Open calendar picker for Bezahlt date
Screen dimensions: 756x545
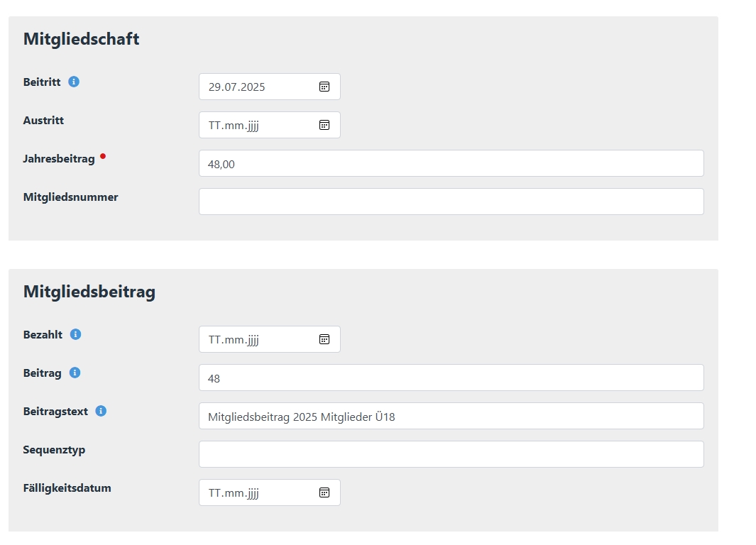click(x=324, y=339)
